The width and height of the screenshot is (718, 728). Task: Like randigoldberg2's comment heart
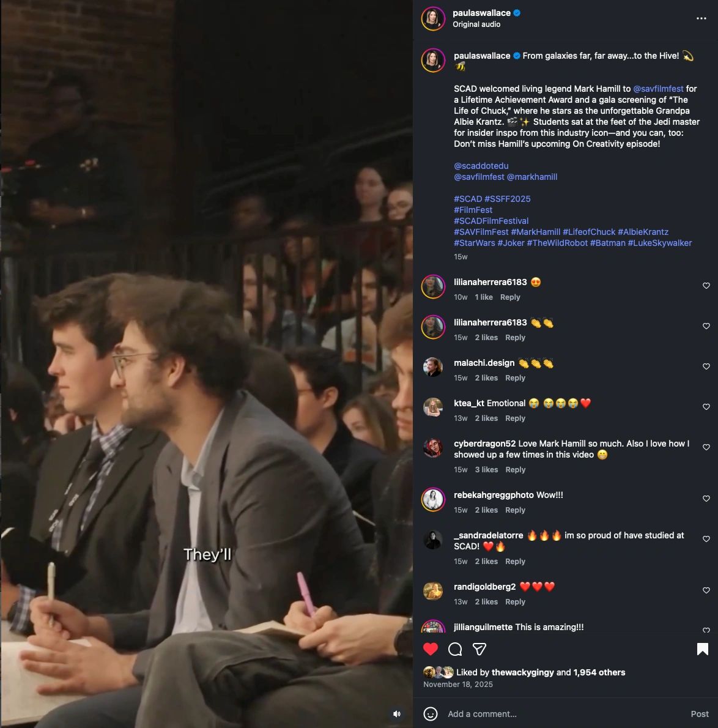point(706,590)
